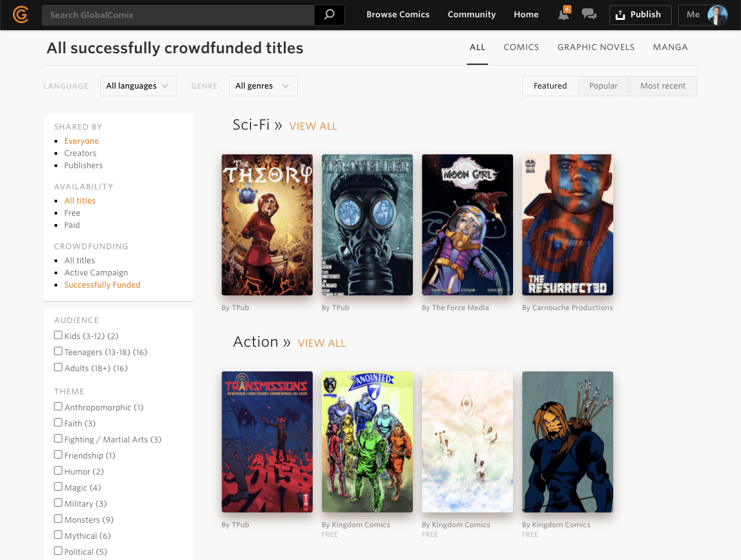Filter crowdfunding by Active Campaign
Viewport: 741px width, 560px height.
96,273
